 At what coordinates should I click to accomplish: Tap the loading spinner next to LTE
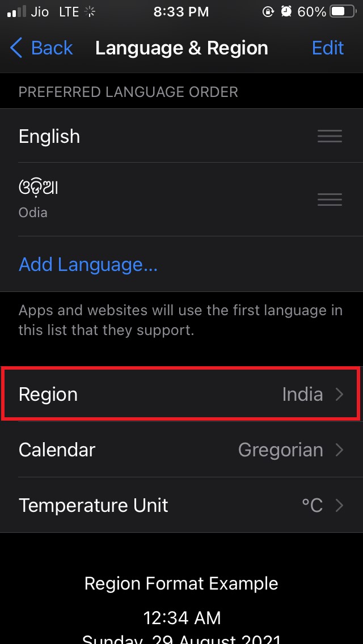pos(90,11)
